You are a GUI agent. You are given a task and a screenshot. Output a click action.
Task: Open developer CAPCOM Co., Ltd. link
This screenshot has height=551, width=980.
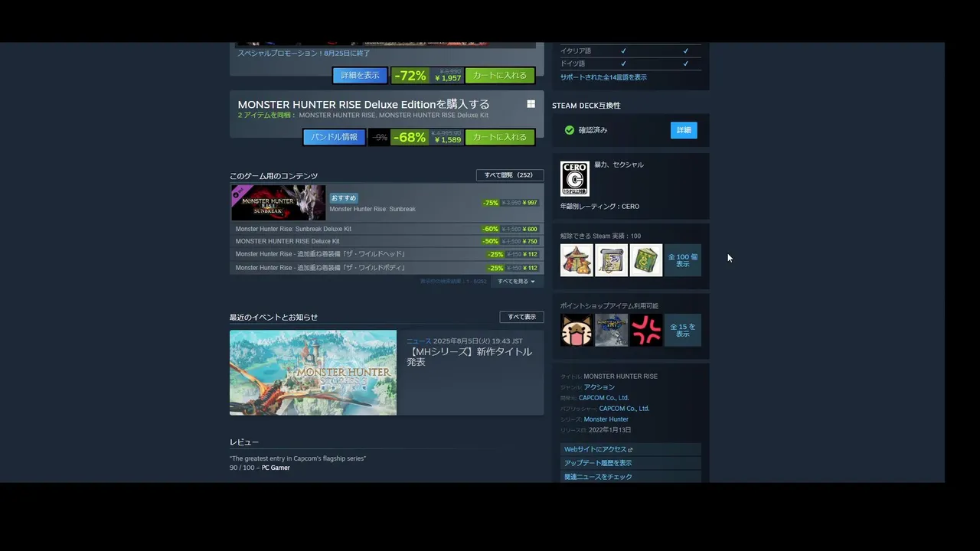tap(603, 398)
